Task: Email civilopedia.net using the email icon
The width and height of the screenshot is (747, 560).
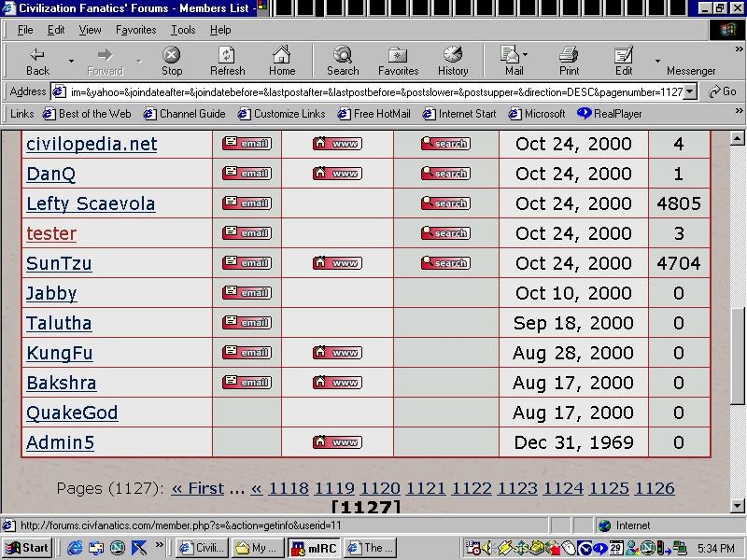Action: click(247, 144)
